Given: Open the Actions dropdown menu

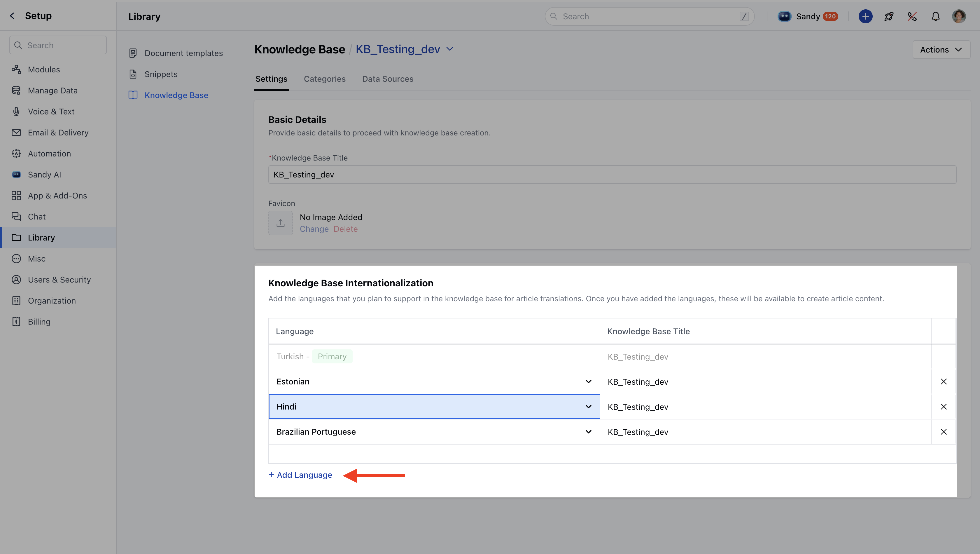Looking at the screenshot, I should pos(941,50).
